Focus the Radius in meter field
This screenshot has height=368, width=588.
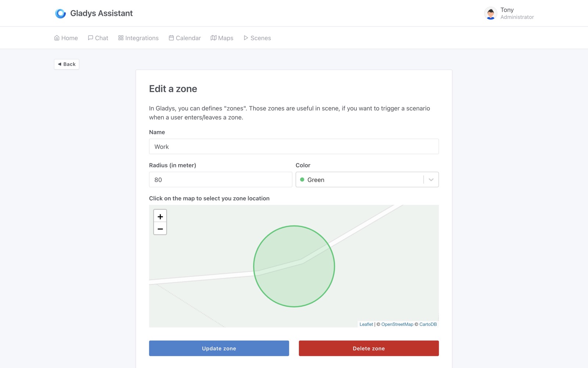click(220, 180)
